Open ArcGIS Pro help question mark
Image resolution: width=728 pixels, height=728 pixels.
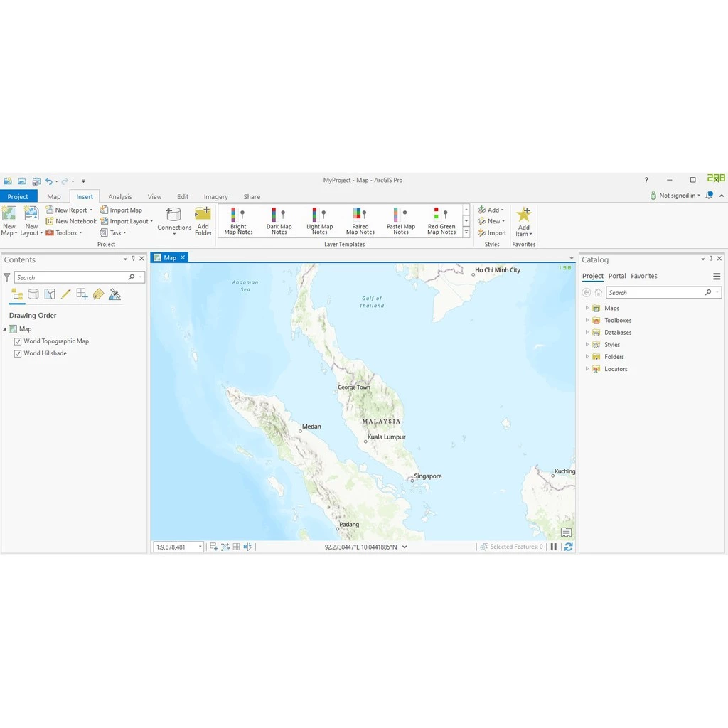click(646, 180)
